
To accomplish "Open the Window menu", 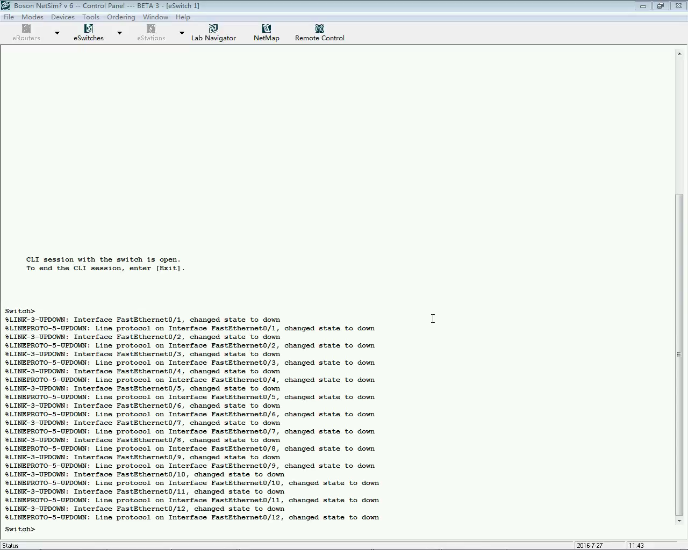I will 155,17.
